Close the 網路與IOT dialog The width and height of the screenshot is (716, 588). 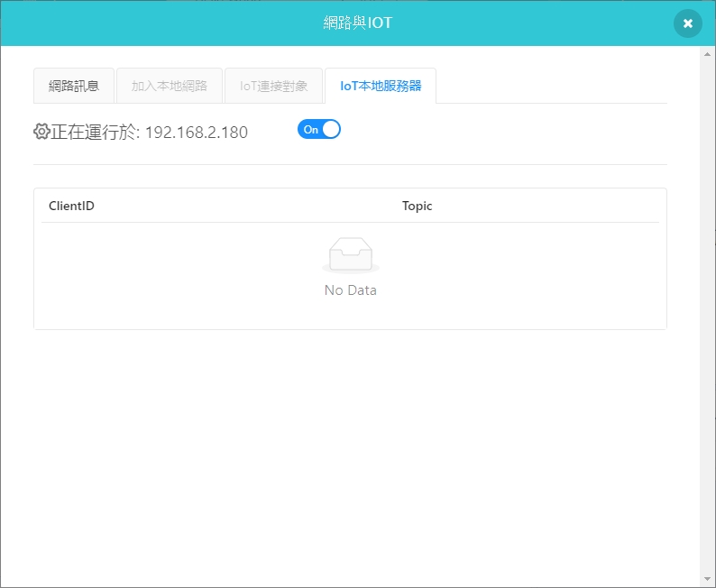click(687, 23)
